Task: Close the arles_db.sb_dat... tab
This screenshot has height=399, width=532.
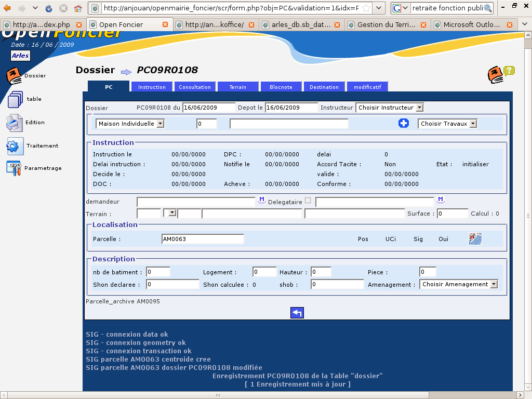Action: click(x=337, y=25)
